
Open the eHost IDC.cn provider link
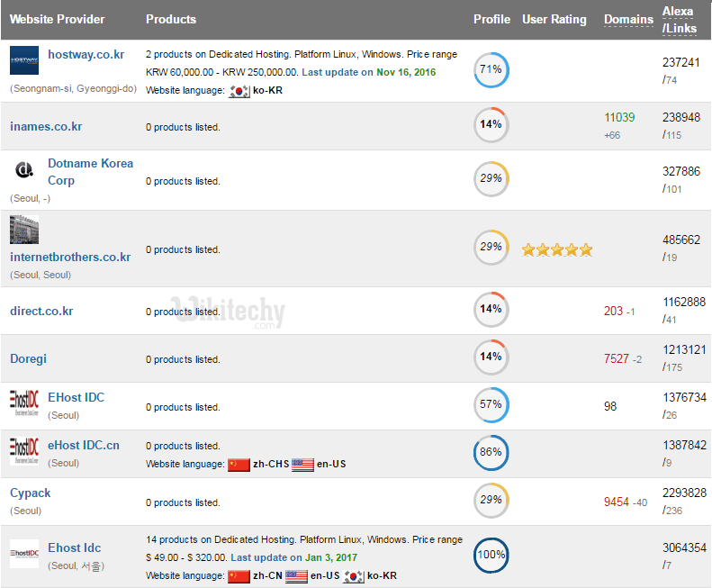click(x=84, y=445)
